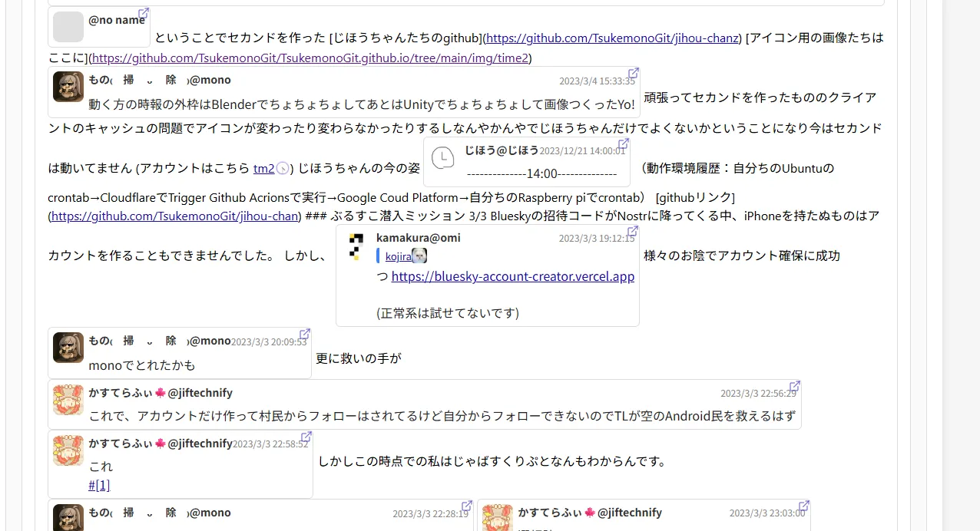Open the img/time2 GitHub tree link
This screenshot has height=531, width=980.
(310, 58)
